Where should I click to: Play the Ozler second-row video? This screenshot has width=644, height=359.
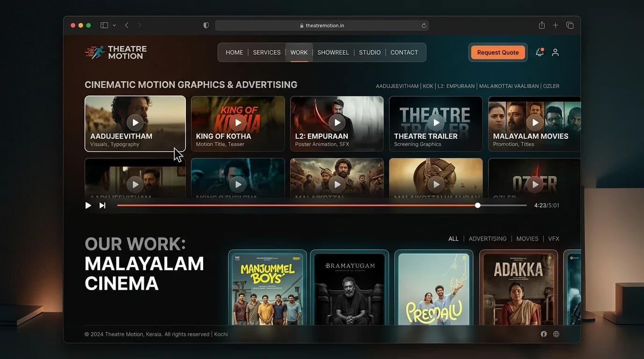pyautogui.click(x=535, y=185)
